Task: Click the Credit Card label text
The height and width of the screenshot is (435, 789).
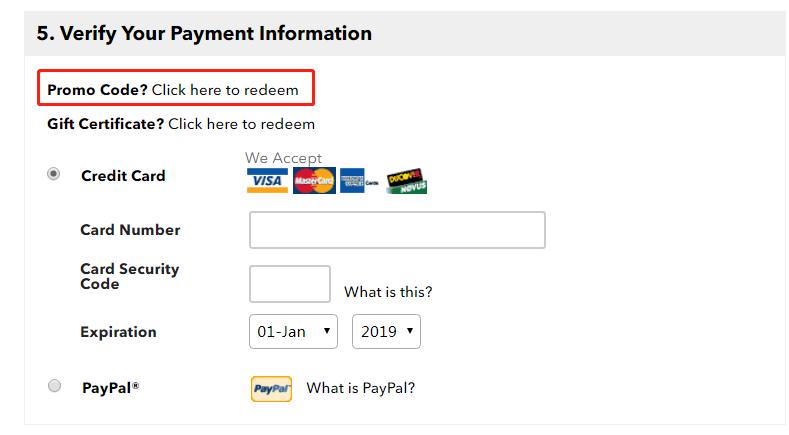Action: pyautogui.click(x=123, y=176)
